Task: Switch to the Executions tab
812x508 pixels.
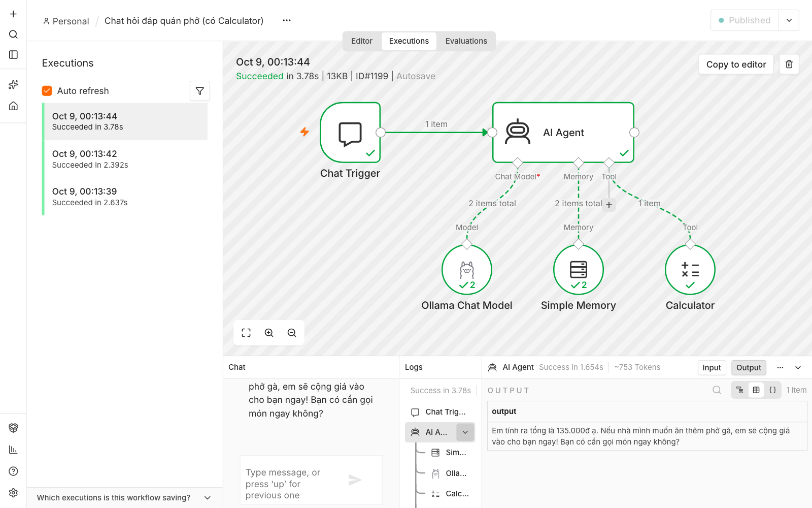Action: pyautogui.click(x=409, y=41)
